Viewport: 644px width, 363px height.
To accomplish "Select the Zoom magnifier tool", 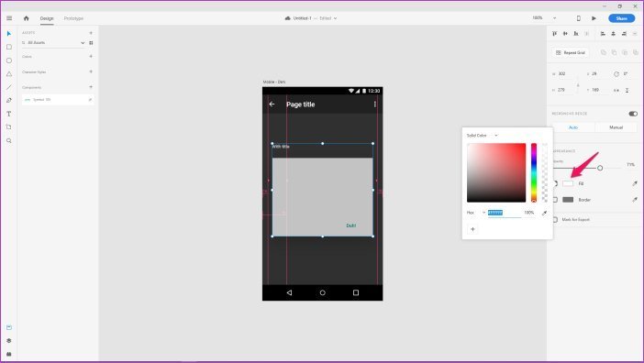I will pos(9,140).
